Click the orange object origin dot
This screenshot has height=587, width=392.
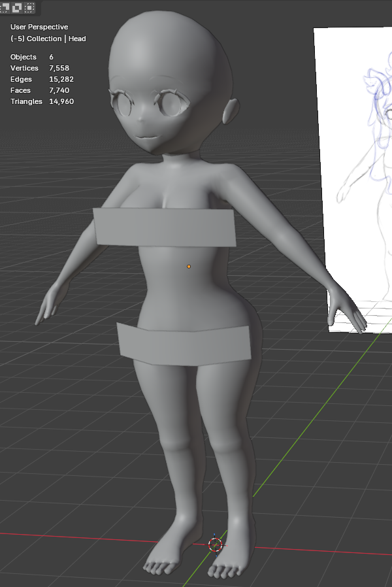[x=189, y=267]
